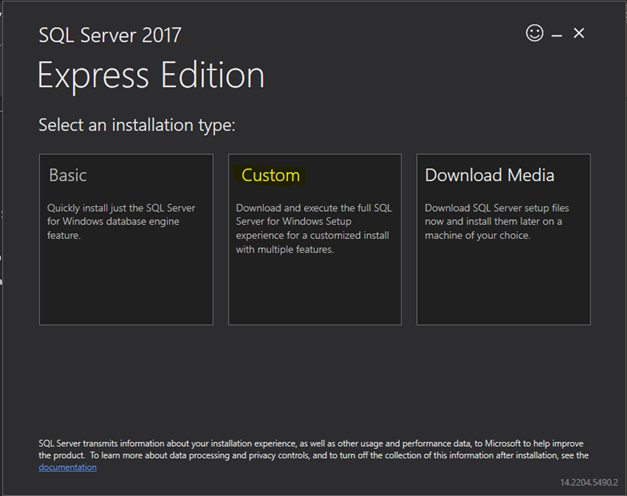Click the empty space below the installation tiles

pos(313,380)
